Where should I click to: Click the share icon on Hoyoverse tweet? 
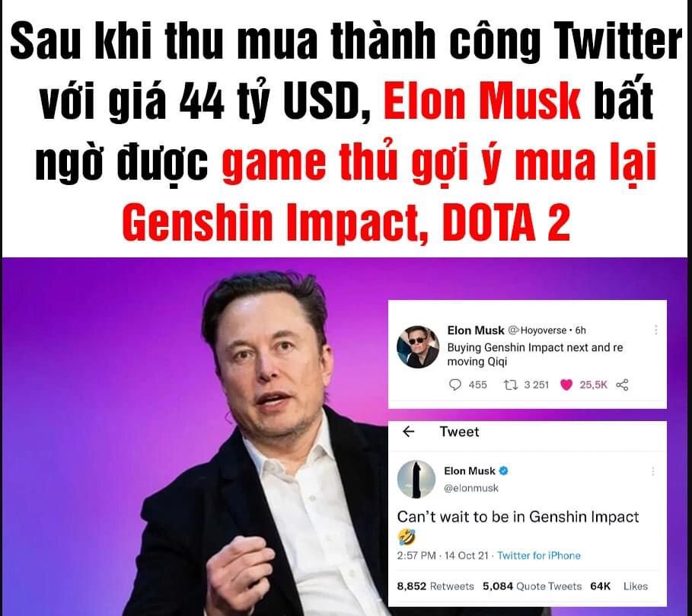[x=622, y=385]
